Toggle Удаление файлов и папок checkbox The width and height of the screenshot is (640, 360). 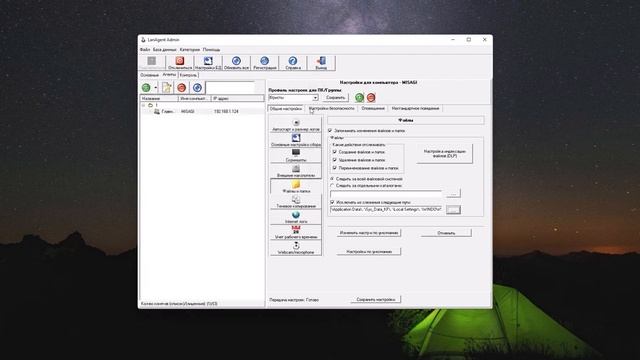(335, 160)
